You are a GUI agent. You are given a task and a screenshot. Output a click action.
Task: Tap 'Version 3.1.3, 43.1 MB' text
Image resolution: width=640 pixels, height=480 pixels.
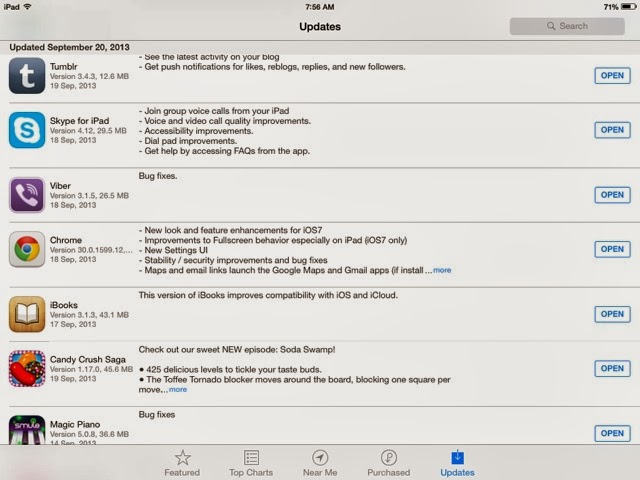(x=89, y=315)
